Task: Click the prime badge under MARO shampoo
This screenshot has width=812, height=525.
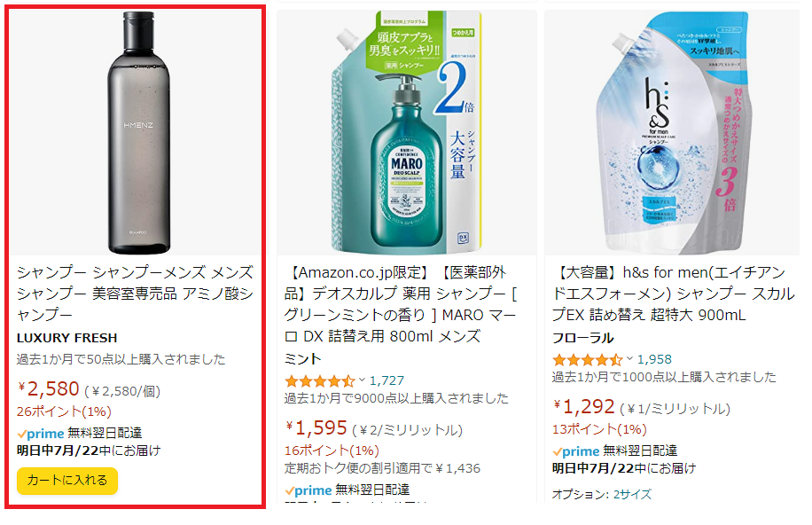Action: click(308, 490)
